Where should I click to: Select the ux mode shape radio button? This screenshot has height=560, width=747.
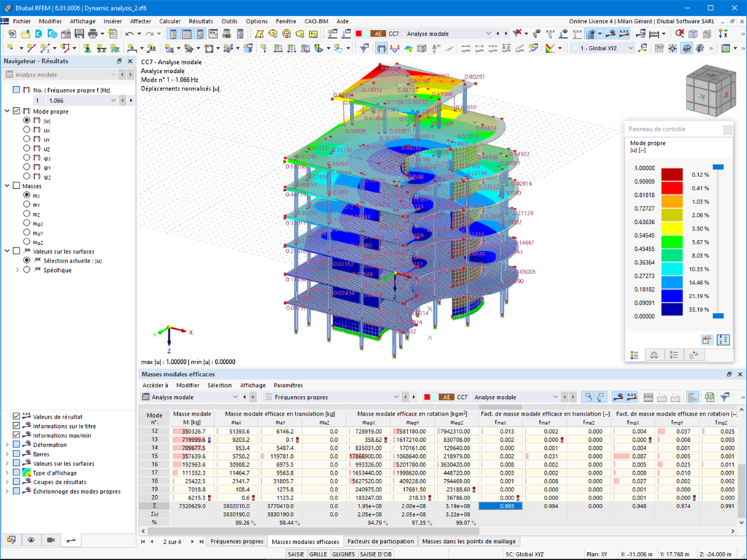pos(27,130)
